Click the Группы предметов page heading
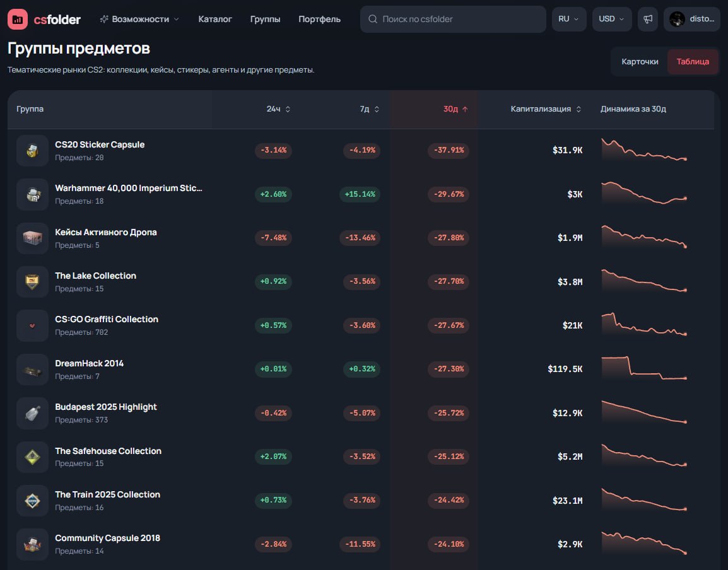The width and height of the screenshot is (728, 570). point(79,49)
